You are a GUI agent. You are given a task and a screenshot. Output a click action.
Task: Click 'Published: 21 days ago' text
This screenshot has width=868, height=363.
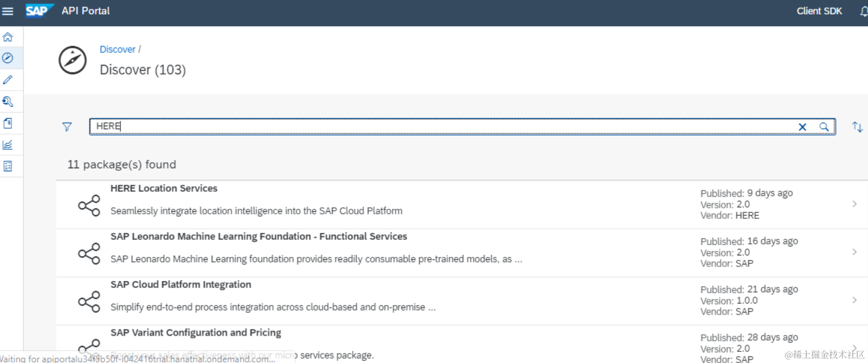(x=749, y=289)
